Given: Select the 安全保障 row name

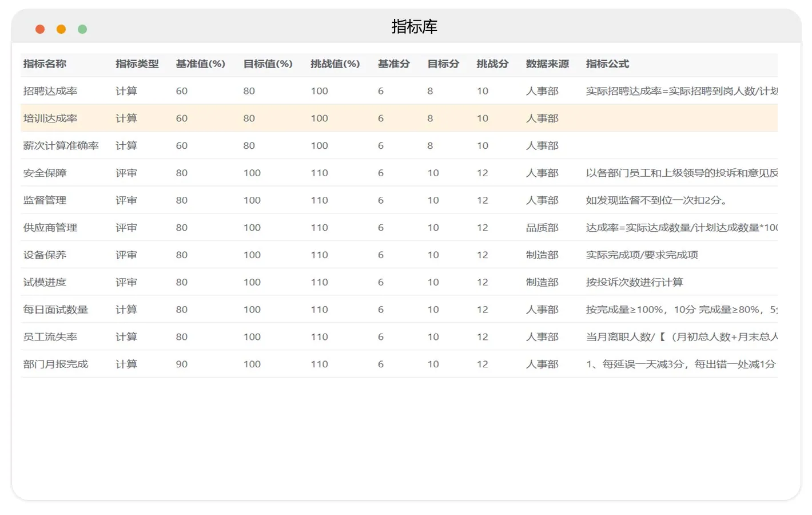Looking at the screenshot, I should coord(45,173).
